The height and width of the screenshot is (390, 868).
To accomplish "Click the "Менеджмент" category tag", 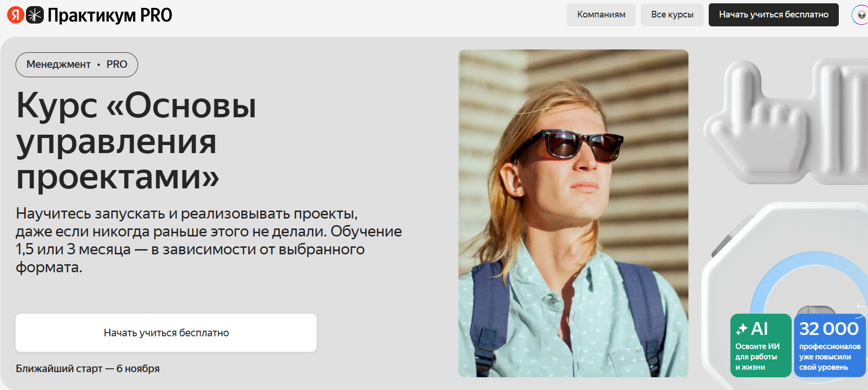I will pyautogui.click(x=58, y=65).
